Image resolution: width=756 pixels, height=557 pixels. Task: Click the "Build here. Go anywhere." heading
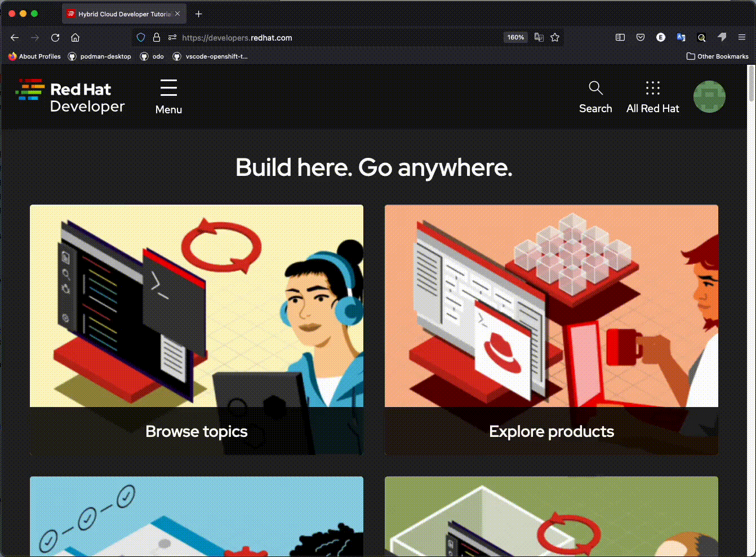coord(374,167)
